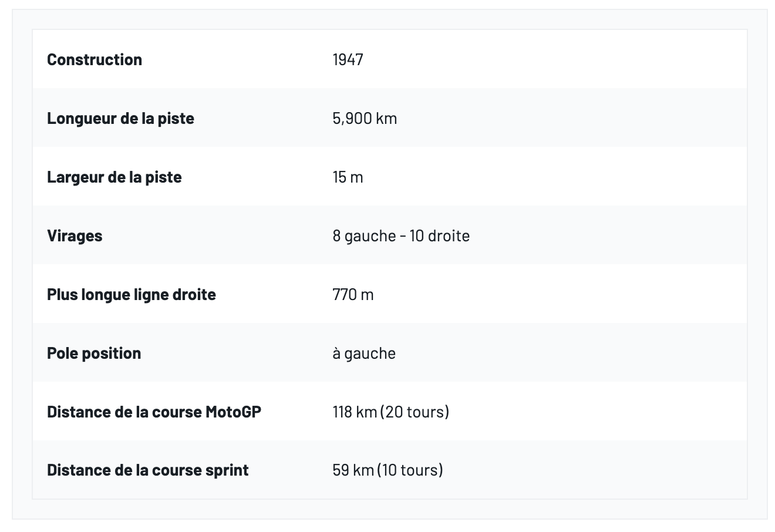775x532 pixels.
Task: Click the construction year 1947 value
Action: (x=348, y=60)
